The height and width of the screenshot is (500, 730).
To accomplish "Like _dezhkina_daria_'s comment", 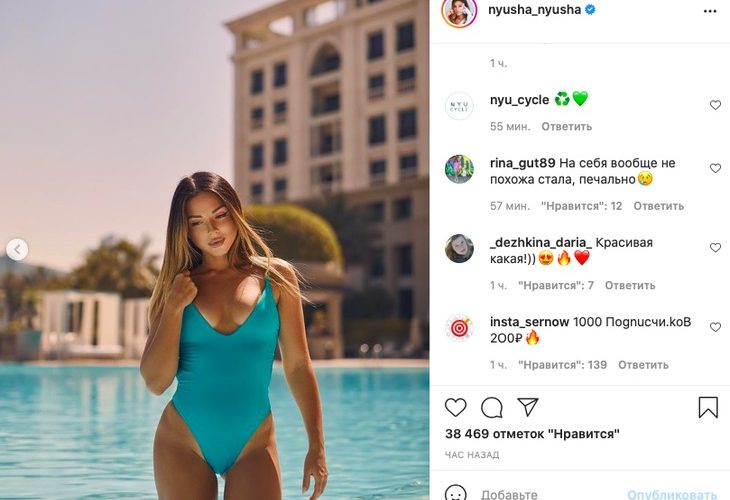I will 715,248.
